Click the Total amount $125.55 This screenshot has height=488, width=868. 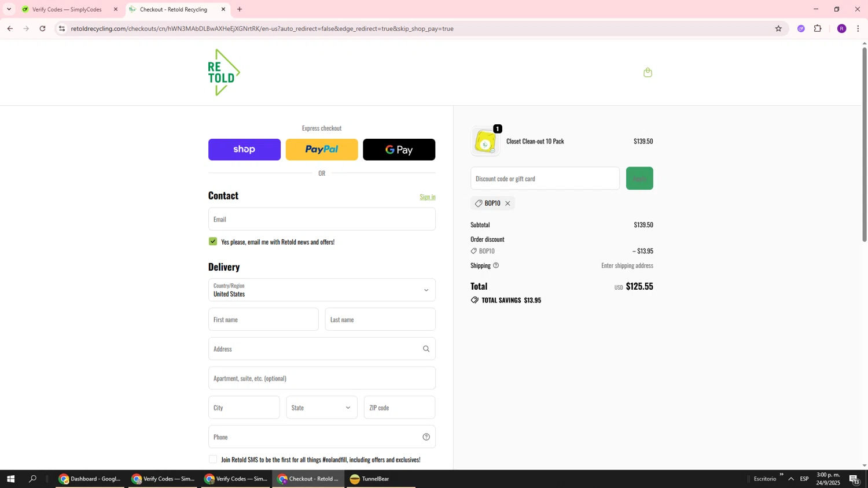(x=639, y=286)
